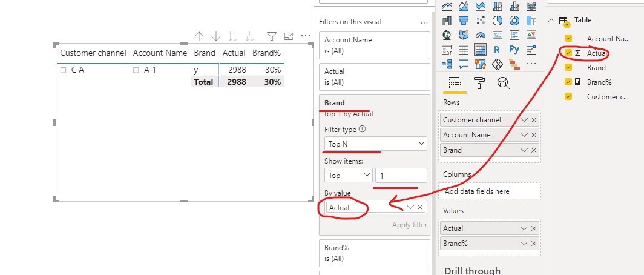Collapse the A 1 row in matrix
Image resolution: width=644 pixels, height=275 pixels.
pyautogui.click(x=136, y=70)
